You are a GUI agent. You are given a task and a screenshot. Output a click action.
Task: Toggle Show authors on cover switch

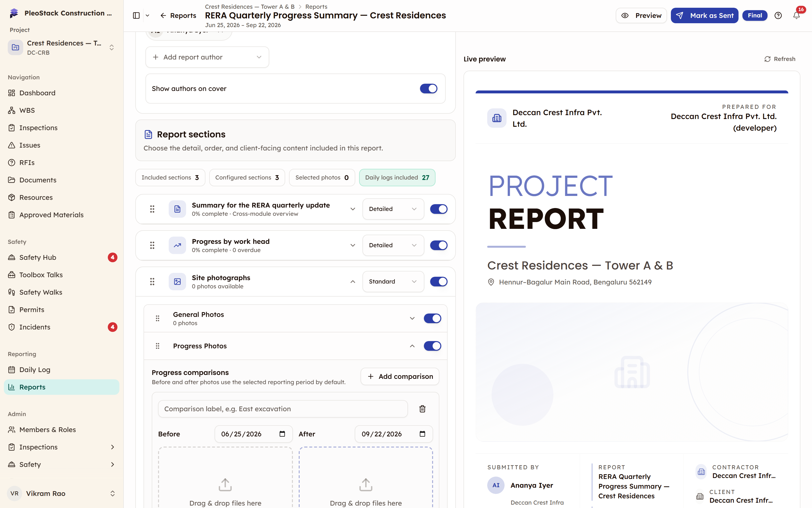428,89
